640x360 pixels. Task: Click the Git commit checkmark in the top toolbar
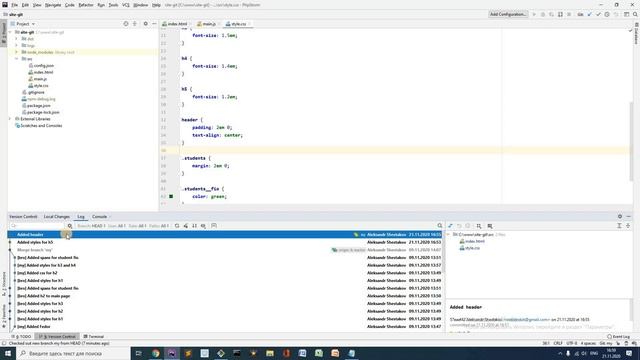tap(598, 14)
